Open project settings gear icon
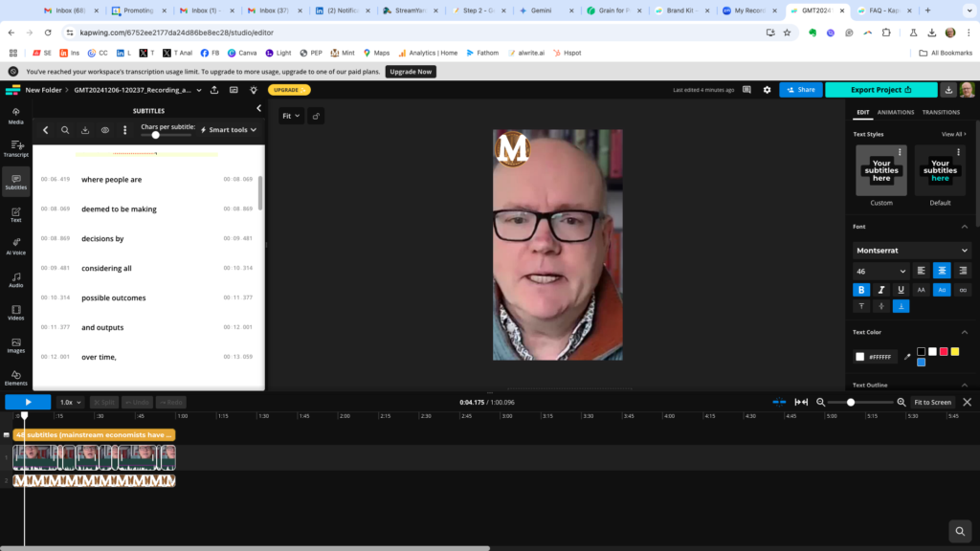This screenshot has width=980, height=551. [767, 90]
